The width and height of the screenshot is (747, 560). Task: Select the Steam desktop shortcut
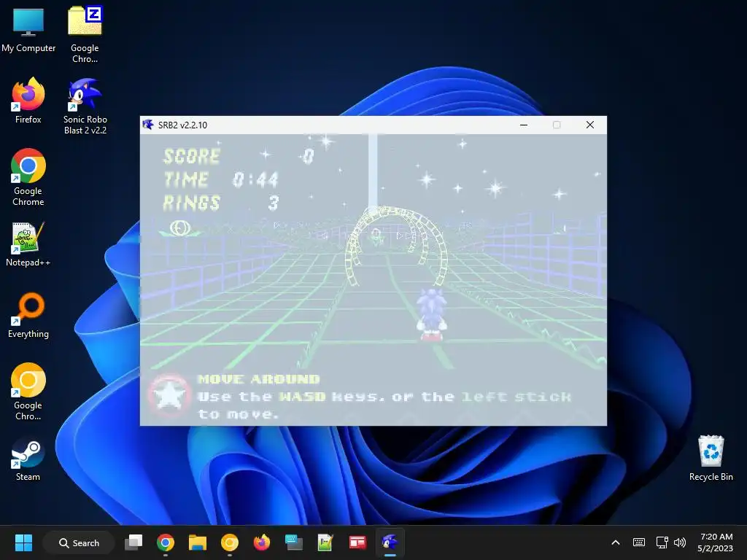tap(28, 459)
